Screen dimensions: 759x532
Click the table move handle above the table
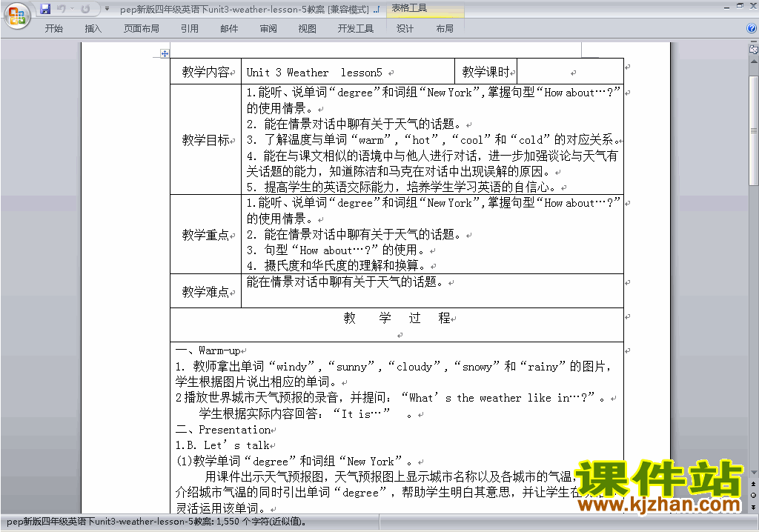pos(165,54)
